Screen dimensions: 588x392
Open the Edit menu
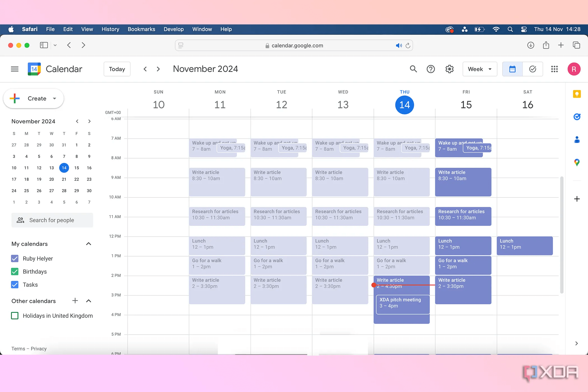click(68, 29)
